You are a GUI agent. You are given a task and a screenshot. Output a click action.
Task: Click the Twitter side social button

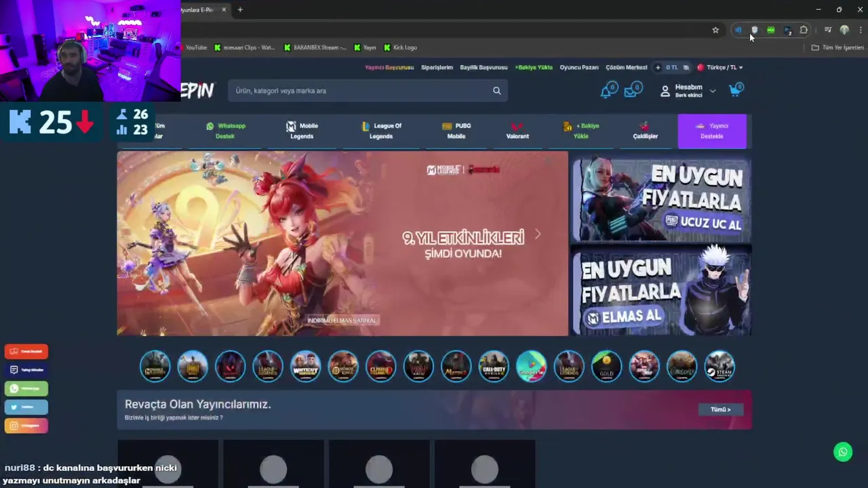[x=26, y=407]
